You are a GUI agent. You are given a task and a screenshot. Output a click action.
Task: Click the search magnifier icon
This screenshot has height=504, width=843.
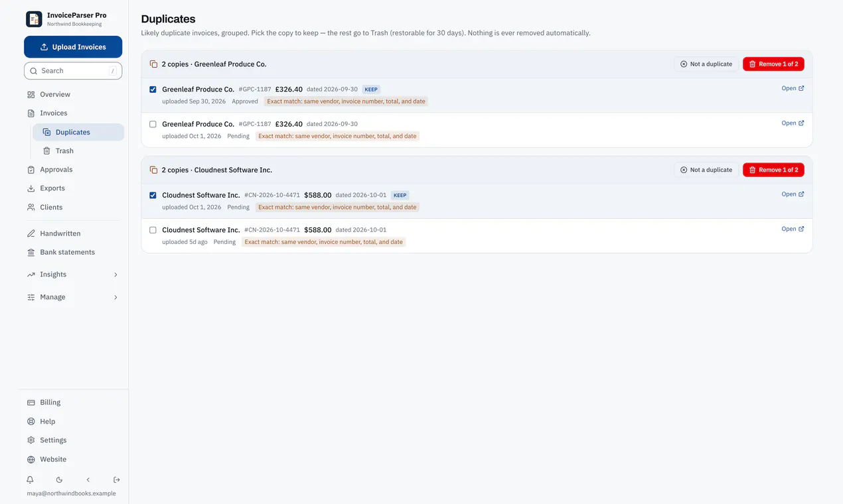tap(34, 71)
